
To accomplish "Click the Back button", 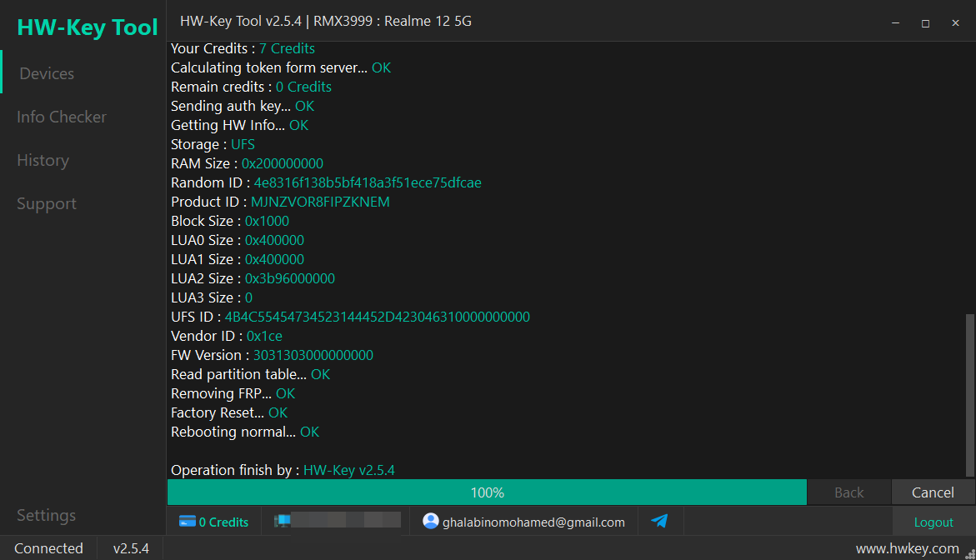I will [849, 492].
